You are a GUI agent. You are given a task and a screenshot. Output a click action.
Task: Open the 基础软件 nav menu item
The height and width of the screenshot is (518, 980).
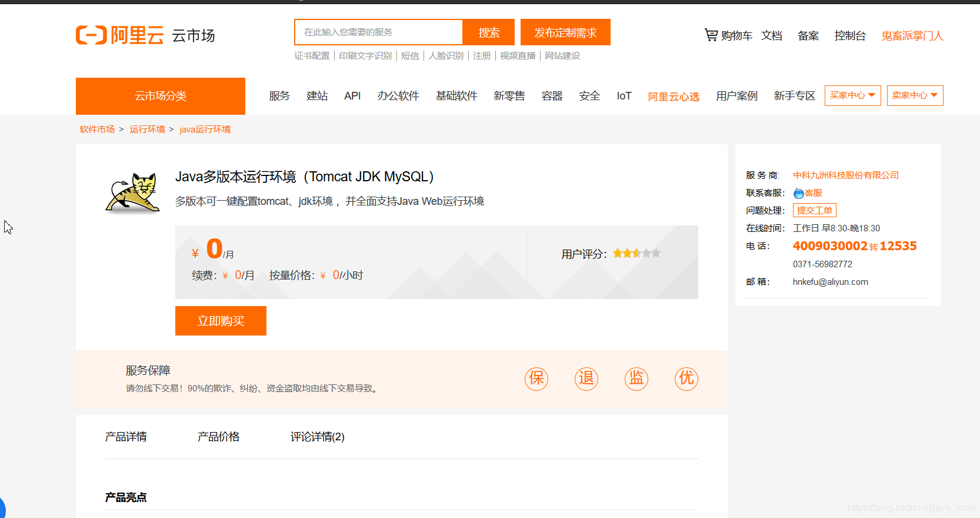[456, 96]
